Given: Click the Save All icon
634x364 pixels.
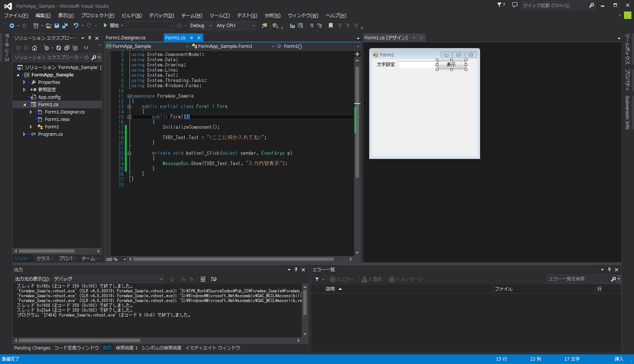Looking at the screenshot, I should [x=65, y=26].
